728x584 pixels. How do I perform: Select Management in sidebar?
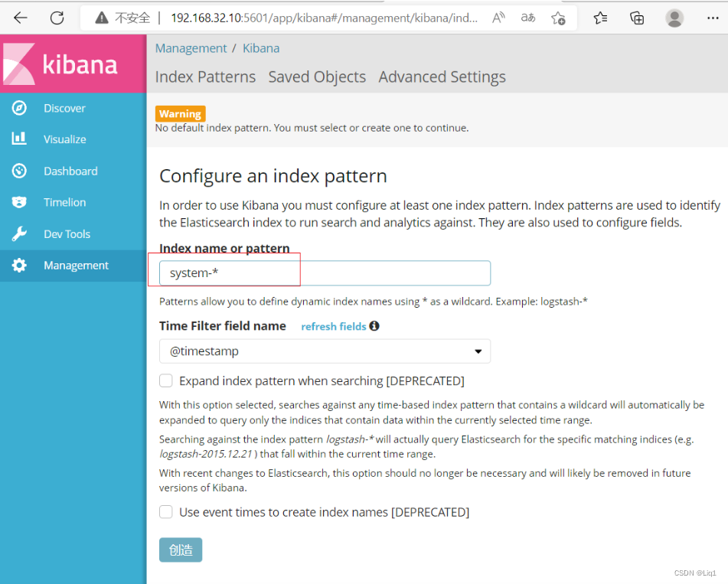73,266
